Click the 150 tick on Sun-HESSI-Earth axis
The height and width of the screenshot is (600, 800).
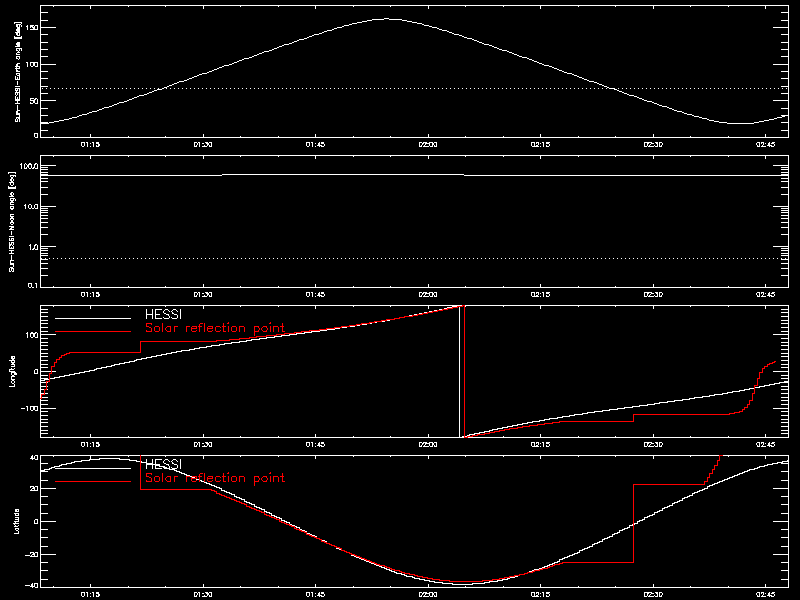tap(32, 28)
